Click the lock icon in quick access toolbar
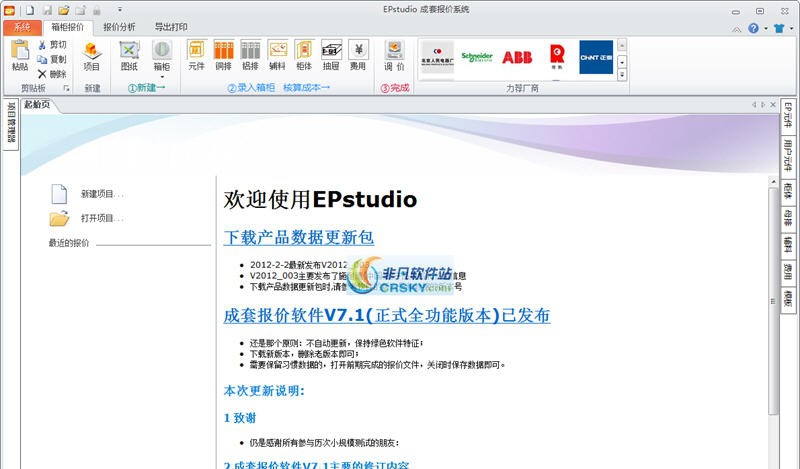 96,10
